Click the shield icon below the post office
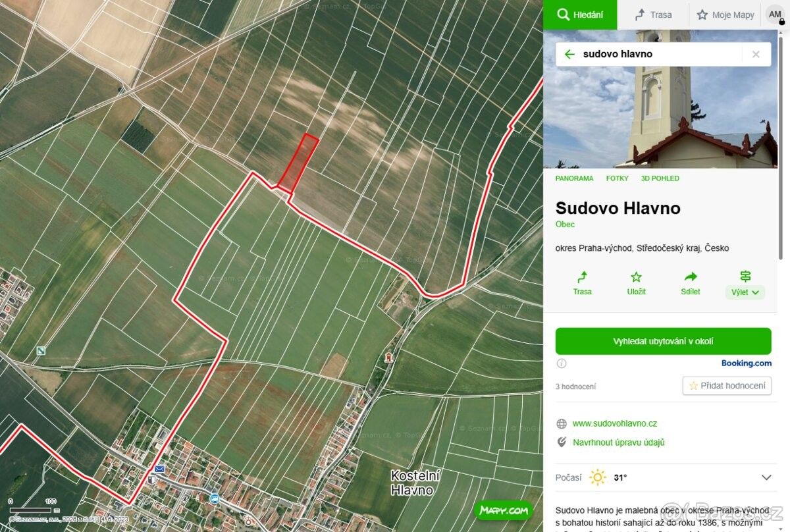Screen dimensions: 790x532 [153, 480]
